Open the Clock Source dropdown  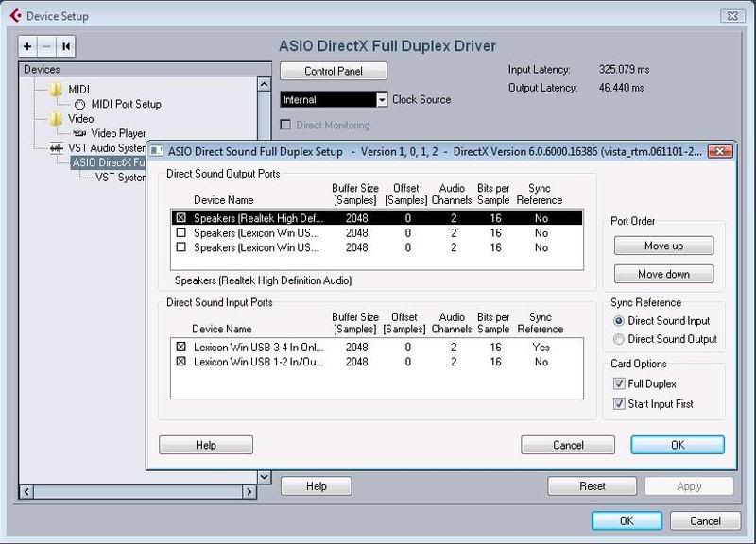coord(382,100)
